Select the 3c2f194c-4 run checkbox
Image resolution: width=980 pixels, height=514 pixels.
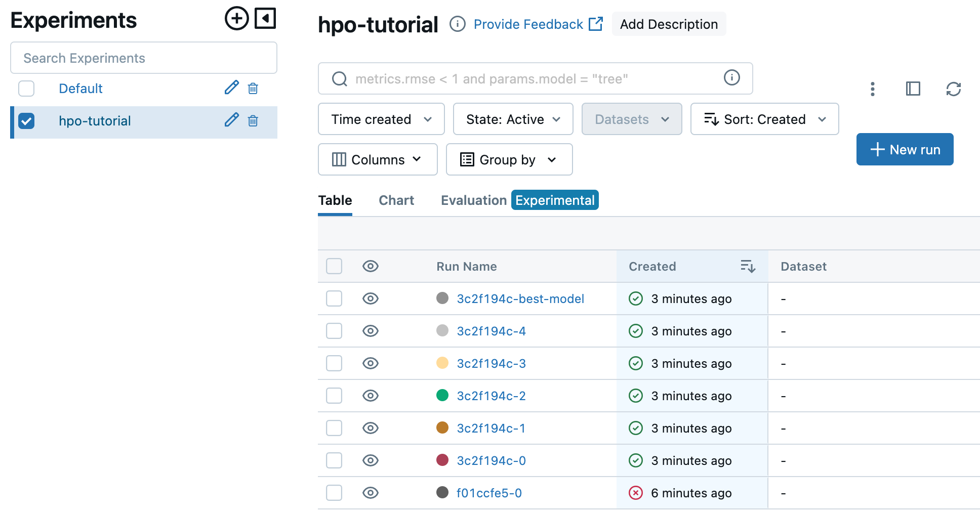[x=334, y=331]
